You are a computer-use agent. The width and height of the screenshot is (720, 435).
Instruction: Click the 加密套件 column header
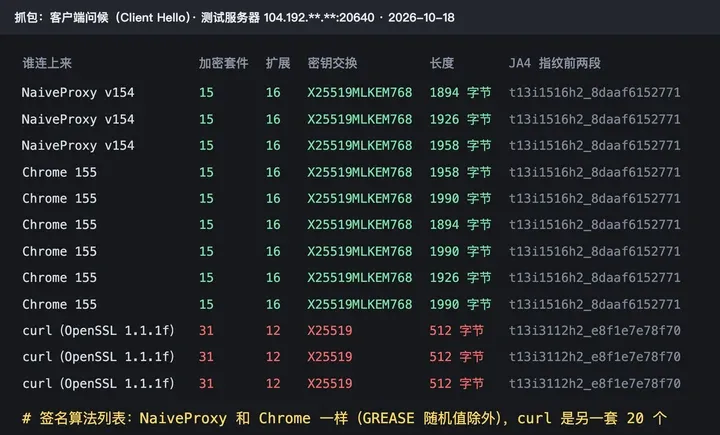pyautogui.click(x=223, y=63)
